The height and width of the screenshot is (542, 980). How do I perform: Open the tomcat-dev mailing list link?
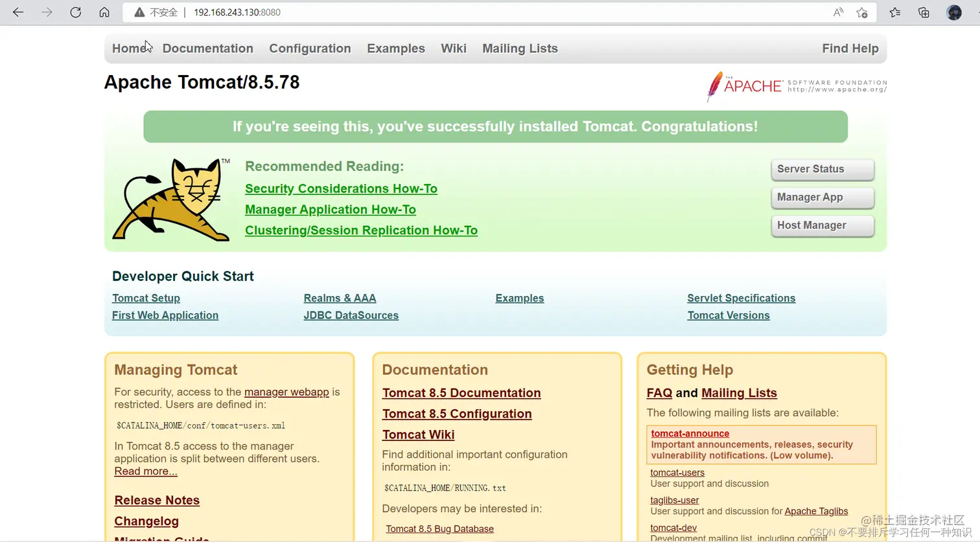(x=673, y=528)
